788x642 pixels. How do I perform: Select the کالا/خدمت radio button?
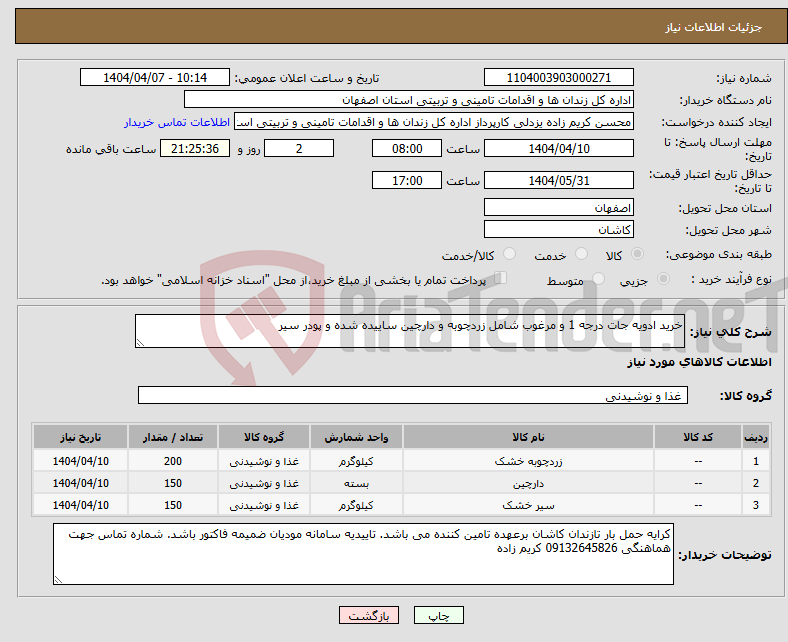tap(510, 254)
